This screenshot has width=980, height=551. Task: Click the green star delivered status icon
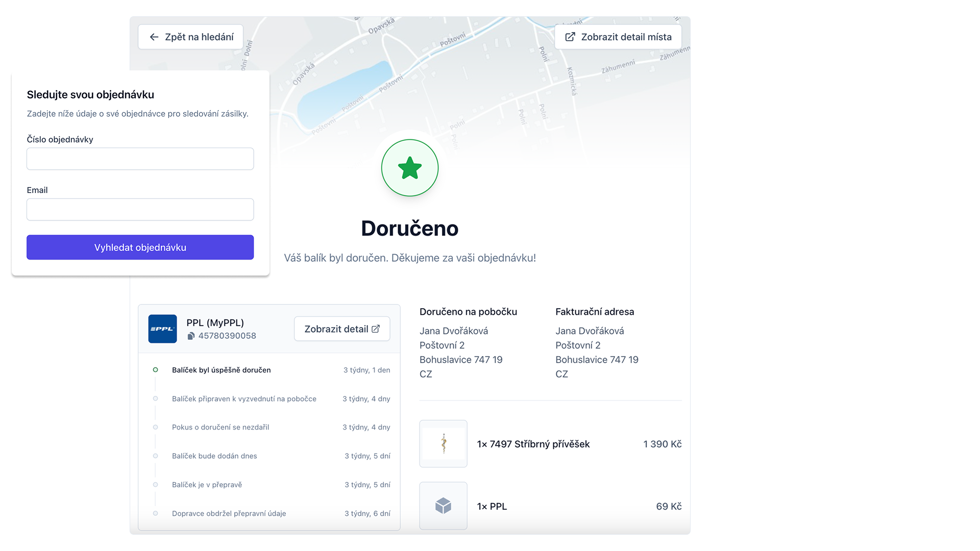click(410, 168)
